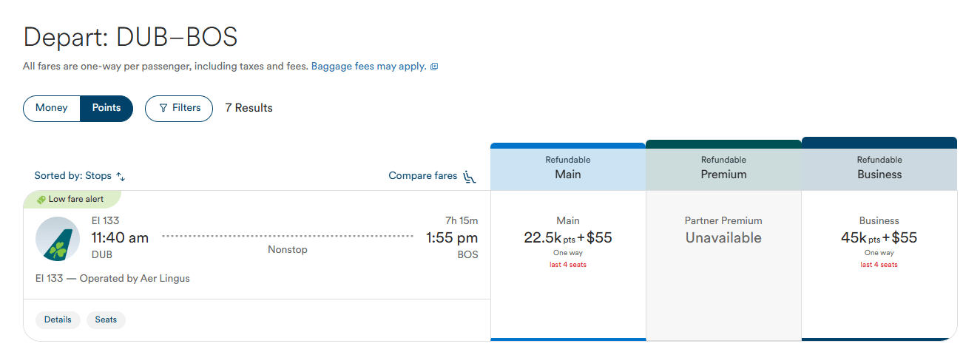This screenshot has height=352, width=980.
Task: Click the external link icon after Baggage fees
Action: [x=434, y=67]
